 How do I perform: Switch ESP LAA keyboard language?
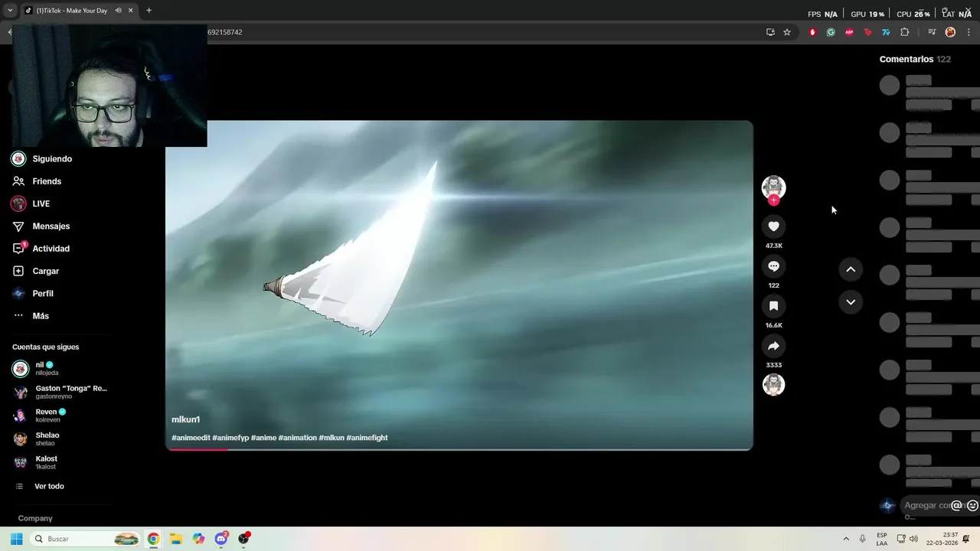pos(882,539)
